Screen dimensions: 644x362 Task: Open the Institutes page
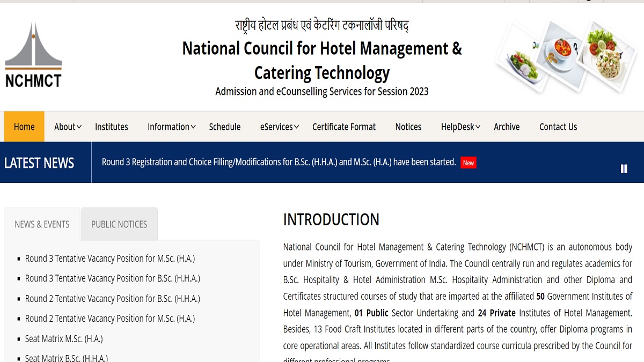coord(112,127)
